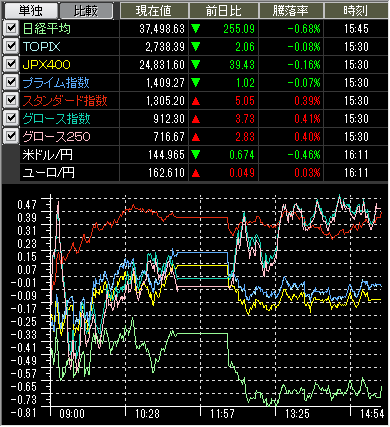Toggle the グロース250 checkbox
The height and width of the screenshot is (427, 390).
tap(11, 137)
